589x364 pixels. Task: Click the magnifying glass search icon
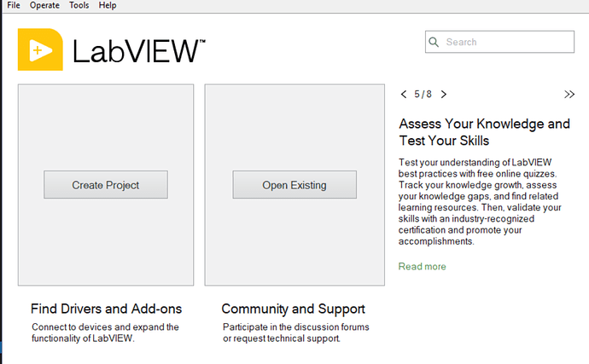434,42
